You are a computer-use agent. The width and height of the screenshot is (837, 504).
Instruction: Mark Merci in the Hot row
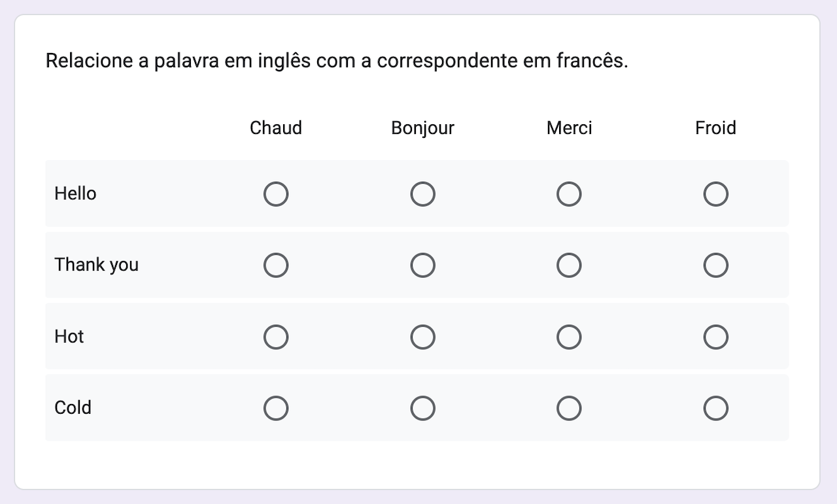pyautogui.click(x=569, y=337)
